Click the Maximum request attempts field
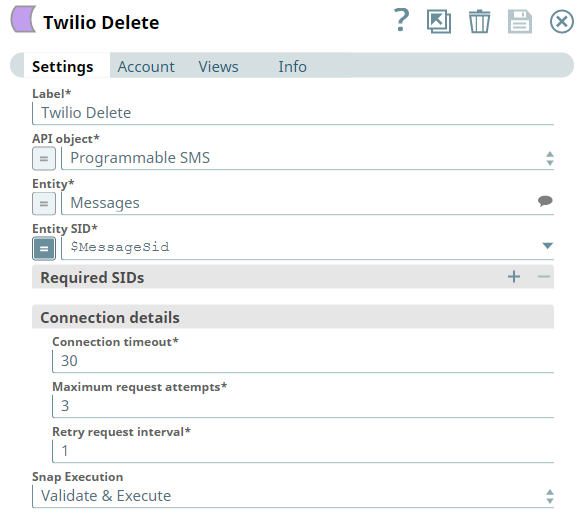The width and height of the screenshot is (582, 517). (x=303, y=406)
